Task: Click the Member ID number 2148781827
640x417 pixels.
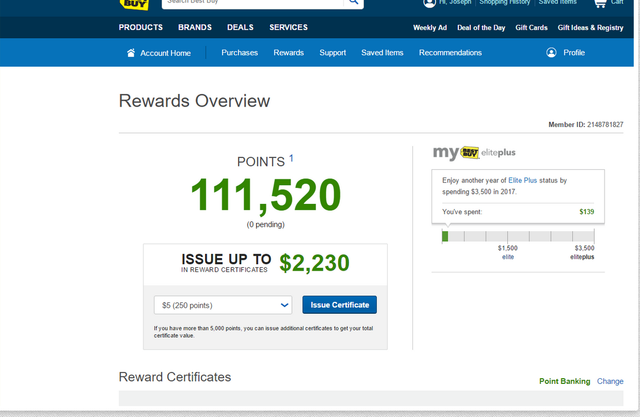Action: tap(605, 124)
